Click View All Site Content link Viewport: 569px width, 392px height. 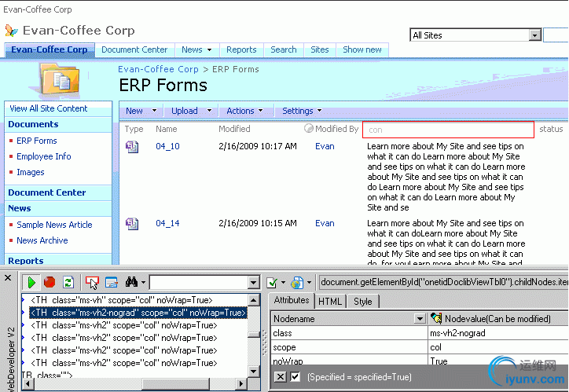coord(48,108)
